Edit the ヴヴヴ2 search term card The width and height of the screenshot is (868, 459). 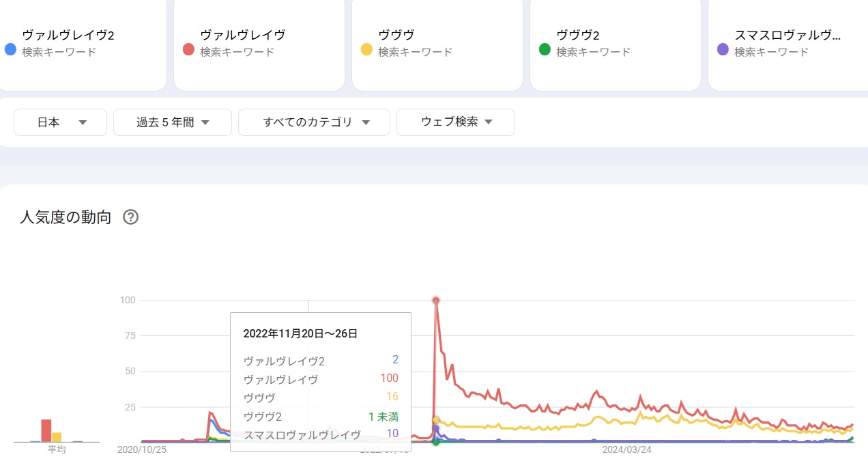(x=614, y=42)
